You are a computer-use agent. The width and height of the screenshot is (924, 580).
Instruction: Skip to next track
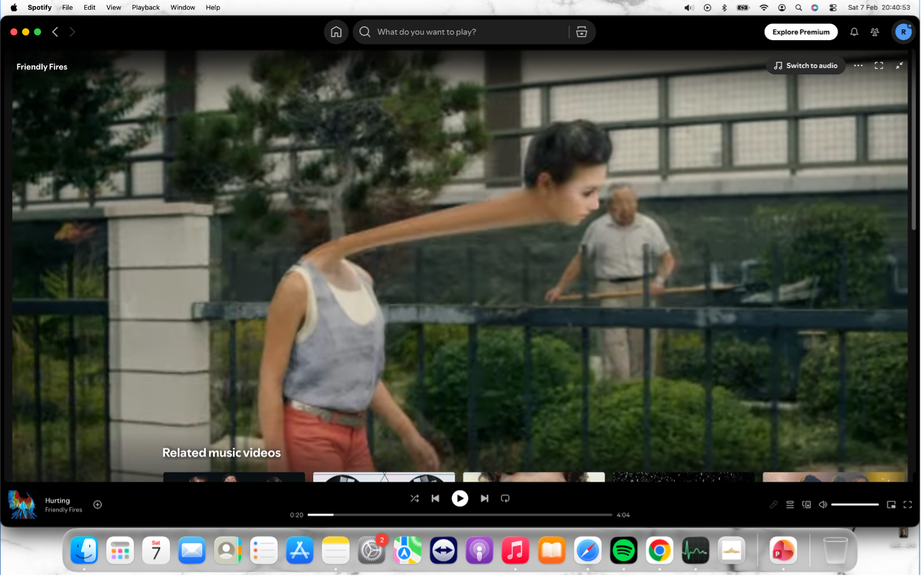click(484, 498)
